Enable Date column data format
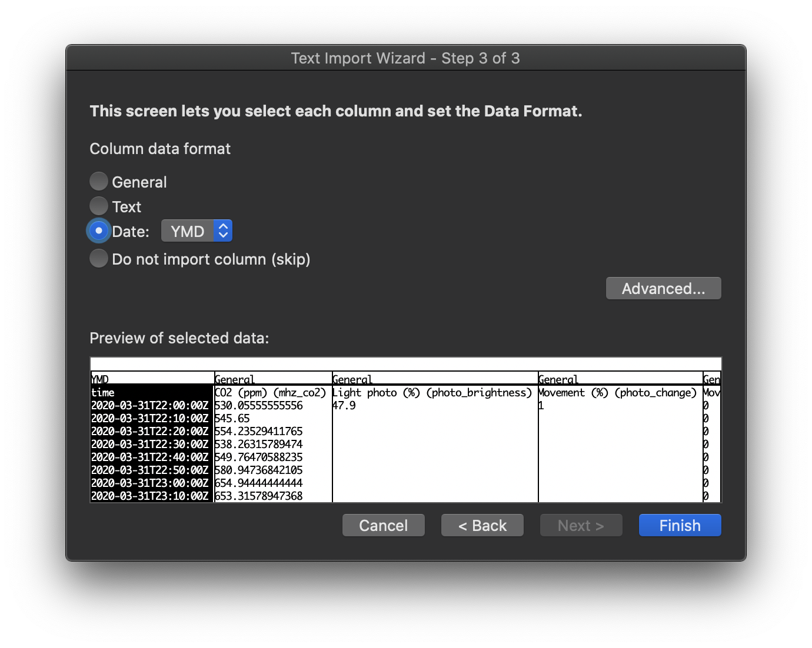This screenshot has height=648, width=812. [98, 231]
